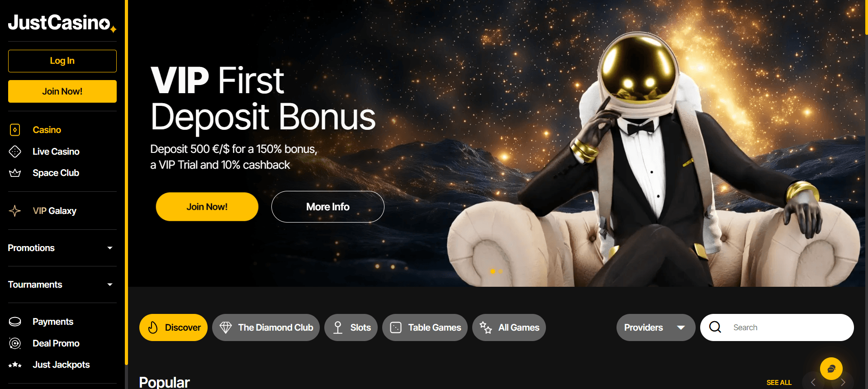The height and width of the screenshot is (389, 868).
Task: Focus the game Search field
Action: [x=777, y=327]
